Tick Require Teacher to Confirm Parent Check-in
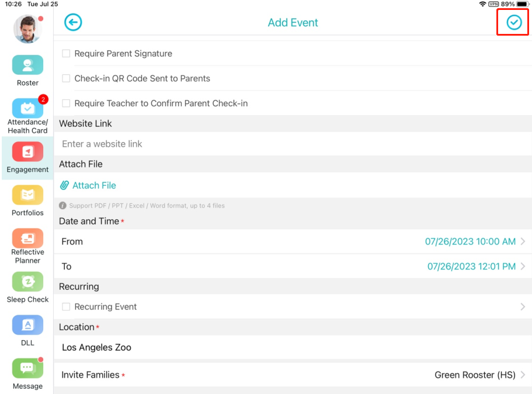532x394 pixels. (x=66, y=103)
